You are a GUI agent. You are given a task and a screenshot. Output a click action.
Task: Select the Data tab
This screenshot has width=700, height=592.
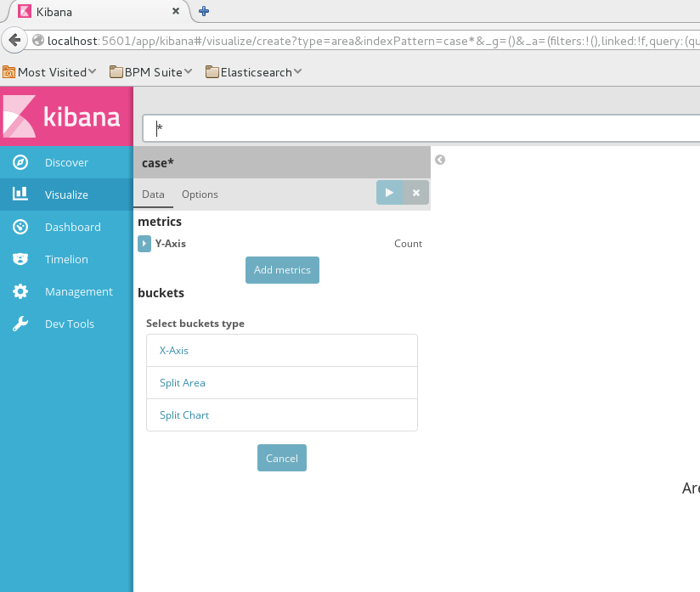[x=153, y=195]
